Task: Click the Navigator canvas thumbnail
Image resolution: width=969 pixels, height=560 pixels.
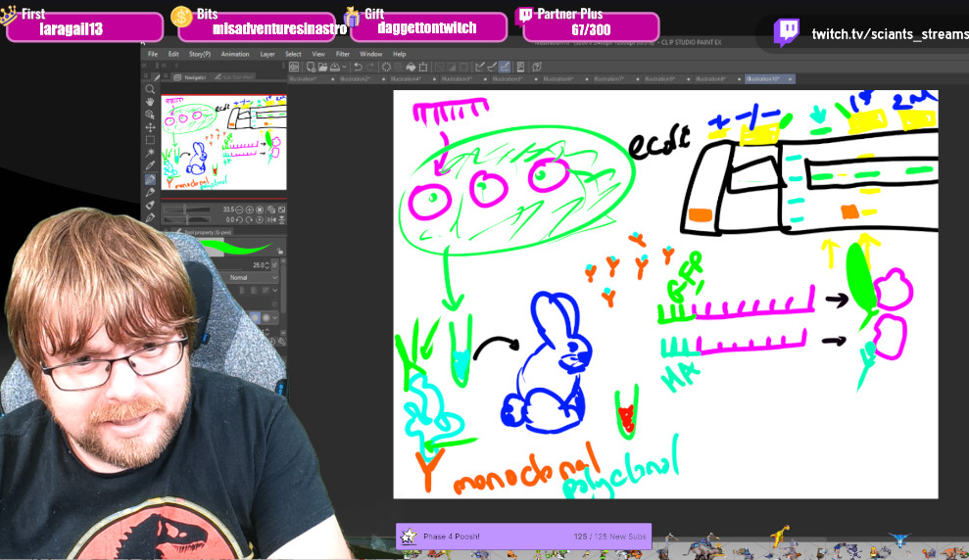Action: (223, 142)
